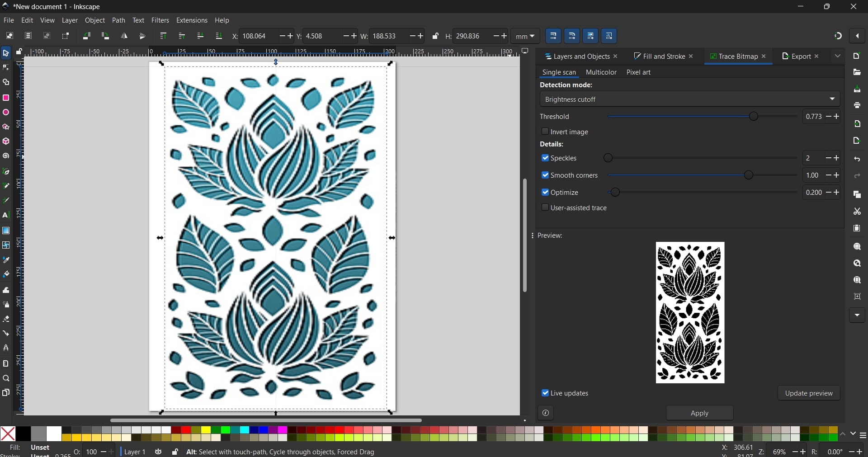Switch to the Pixel art tab
Viewport: 868px width, 457px height.
point(638,72)
